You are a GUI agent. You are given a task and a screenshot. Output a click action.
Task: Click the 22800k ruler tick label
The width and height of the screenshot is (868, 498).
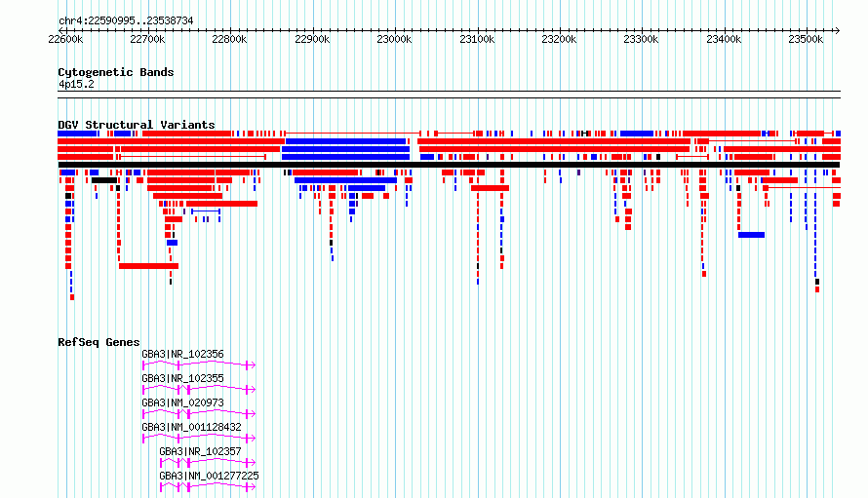point(229,39)
